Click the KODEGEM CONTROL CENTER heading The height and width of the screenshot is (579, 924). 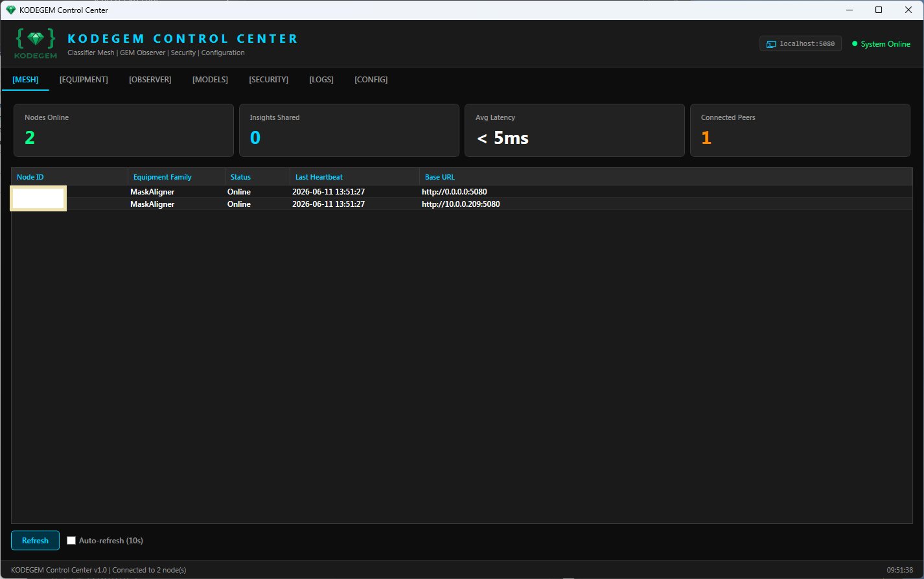click(183, 38)
